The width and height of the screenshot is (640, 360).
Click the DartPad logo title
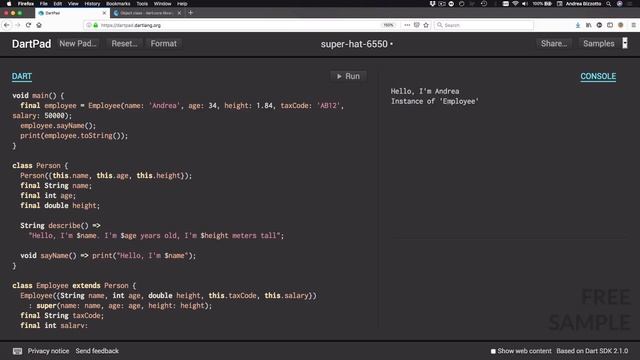31,44
